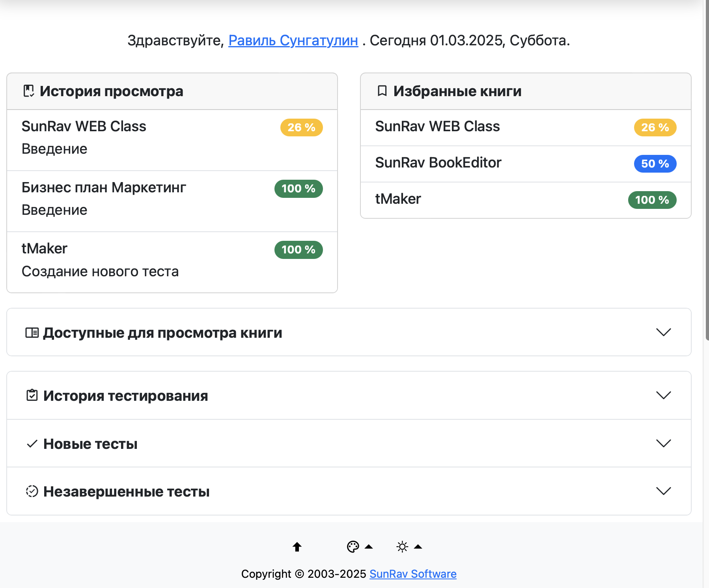The height and width of the screenshot is (588, 709).
Task: Click the scroll-to-top arrow icon in footer
Action: pos(297,547)
